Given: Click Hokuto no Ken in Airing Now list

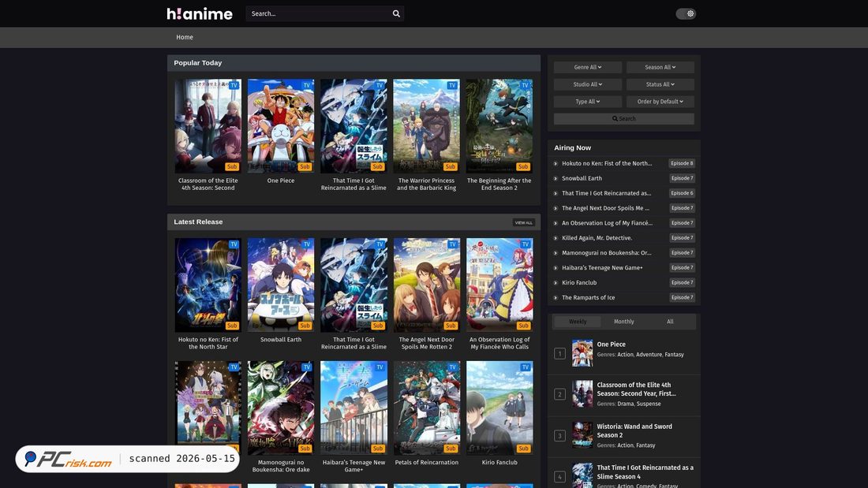Looking at the screenshot, I should click(607, 163).
